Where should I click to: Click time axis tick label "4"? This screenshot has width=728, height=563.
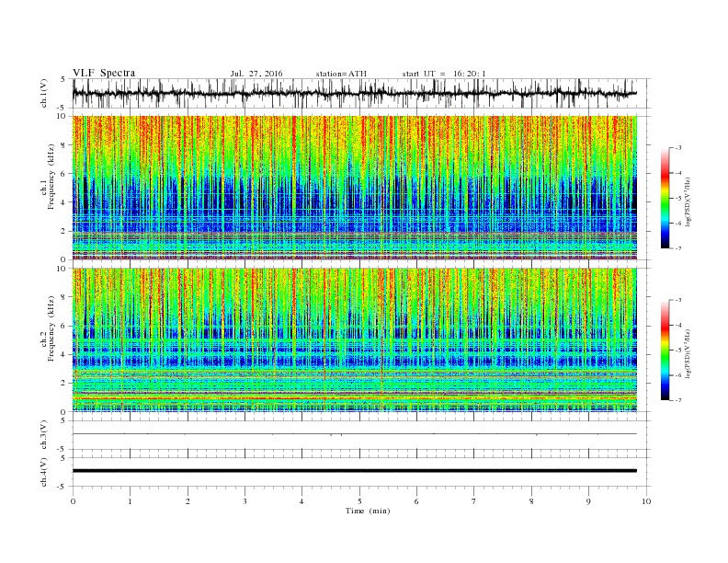pos(302,501)
